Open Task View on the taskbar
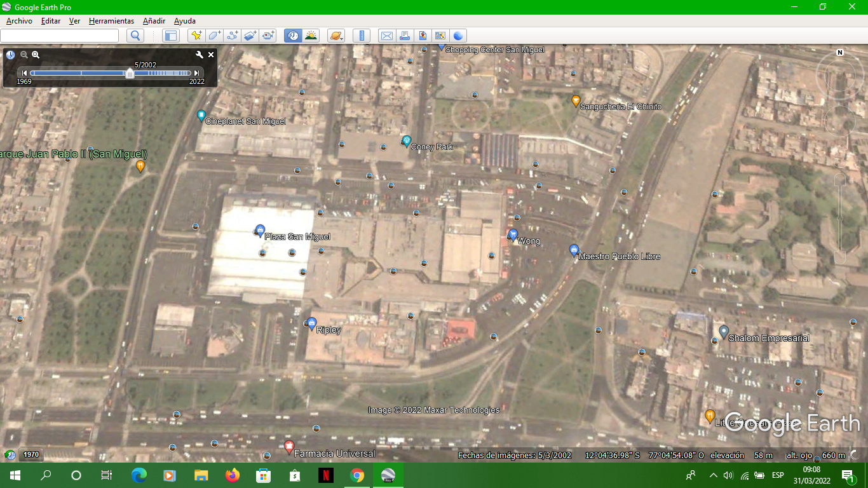 [107, 475]
